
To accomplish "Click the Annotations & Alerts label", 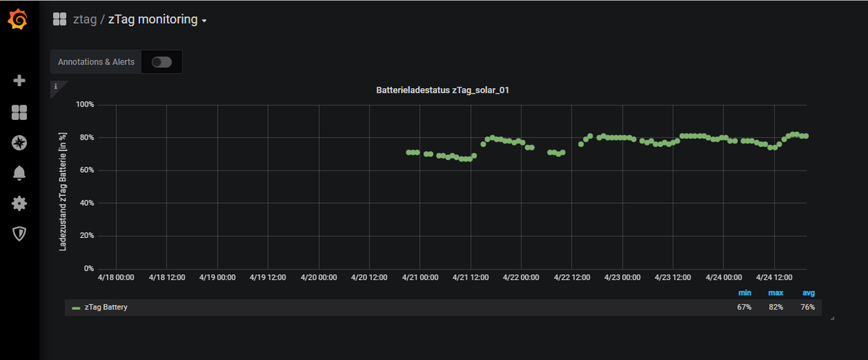I will 96,62.
